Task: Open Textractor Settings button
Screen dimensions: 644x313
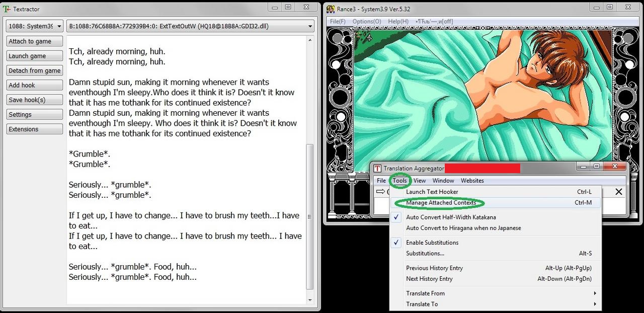Action: coord(35,114)
